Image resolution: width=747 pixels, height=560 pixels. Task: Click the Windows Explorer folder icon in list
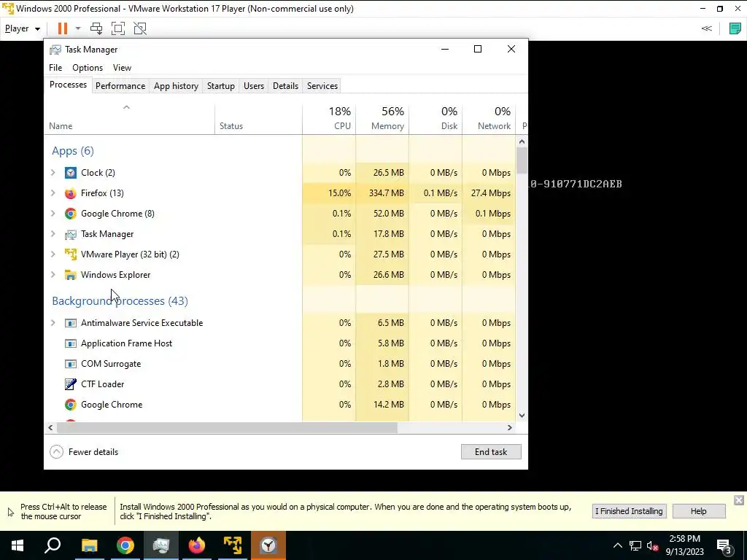tap(71, 275)
